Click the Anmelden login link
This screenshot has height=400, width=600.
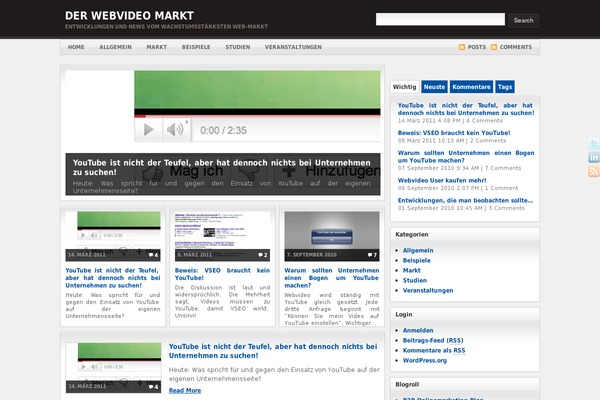(x=418, y=330)
